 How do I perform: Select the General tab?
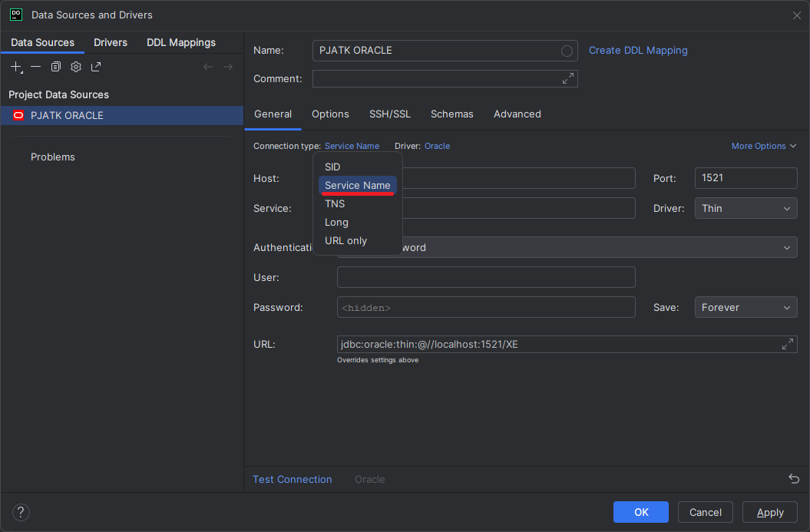pyautogui.click(x=273, y=114)
